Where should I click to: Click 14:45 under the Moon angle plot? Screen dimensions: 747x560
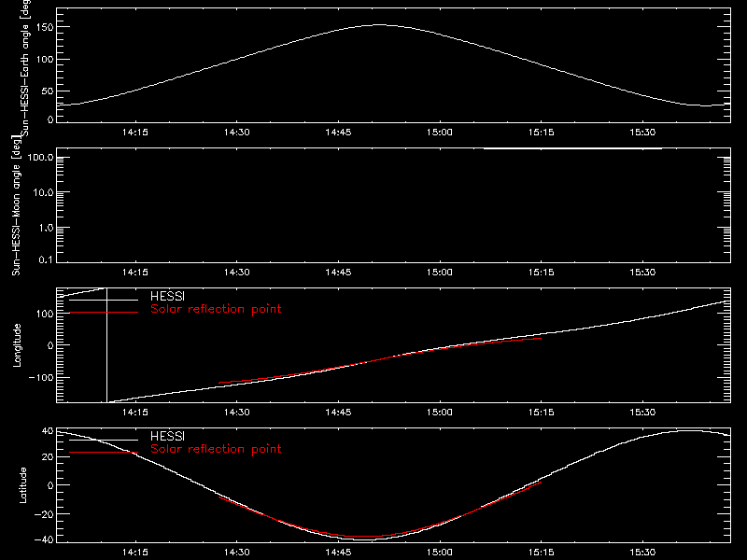pos(338,273)
